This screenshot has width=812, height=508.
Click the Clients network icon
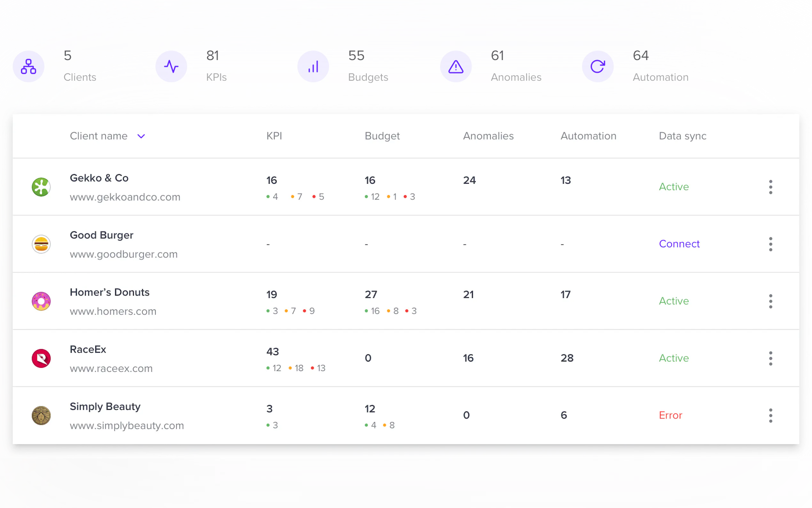[28, 66]
